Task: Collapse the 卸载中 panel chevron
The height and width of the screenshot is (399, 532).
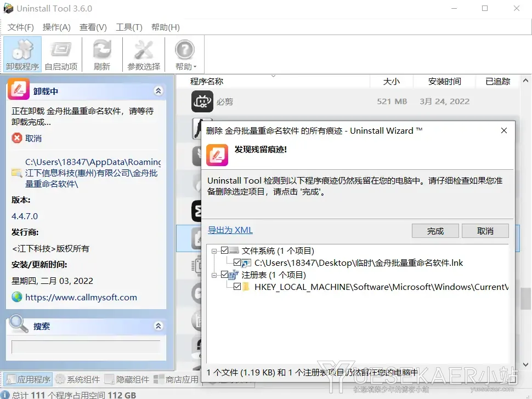Action: pyautogui.click(x=158, y=91)
